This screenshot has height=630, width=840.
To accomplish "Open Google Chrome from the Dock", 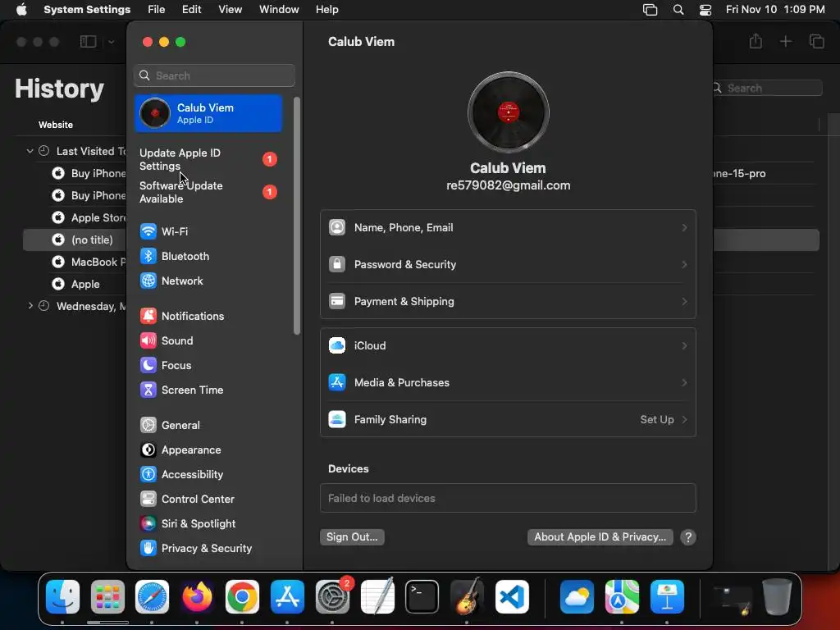I will pos(242,597).
